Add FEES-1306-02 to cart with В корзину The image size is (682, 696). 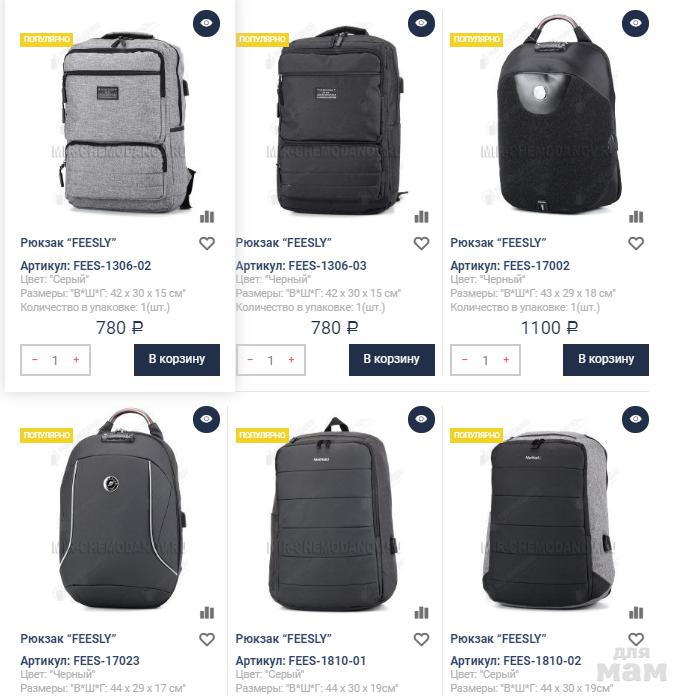[177, 360]
